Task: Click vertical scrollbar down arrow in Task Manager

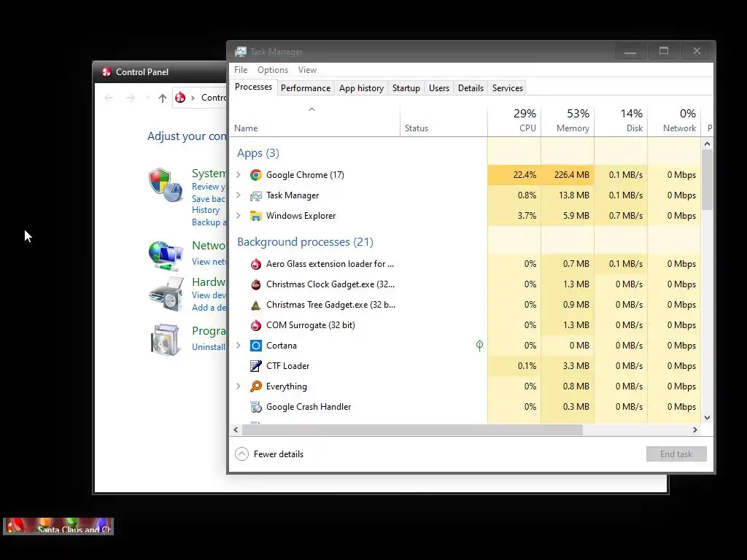Action: point(708,418)
